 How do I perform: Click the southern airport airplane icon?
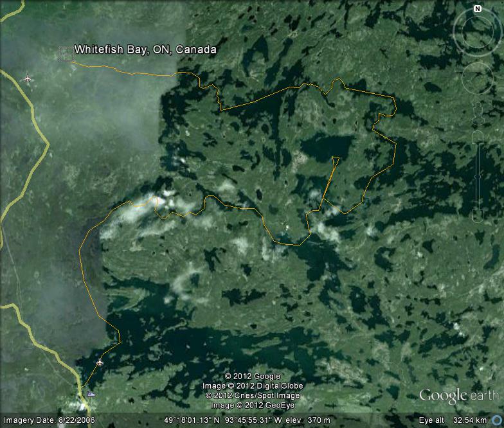pos(99,363)
